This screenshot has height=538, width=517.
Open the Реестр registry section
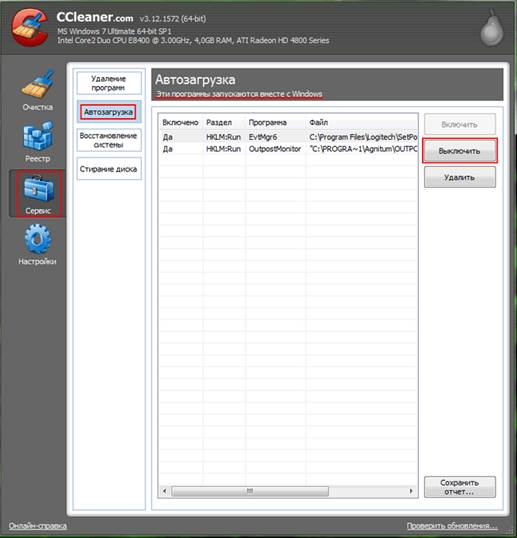tap(37, 142)
